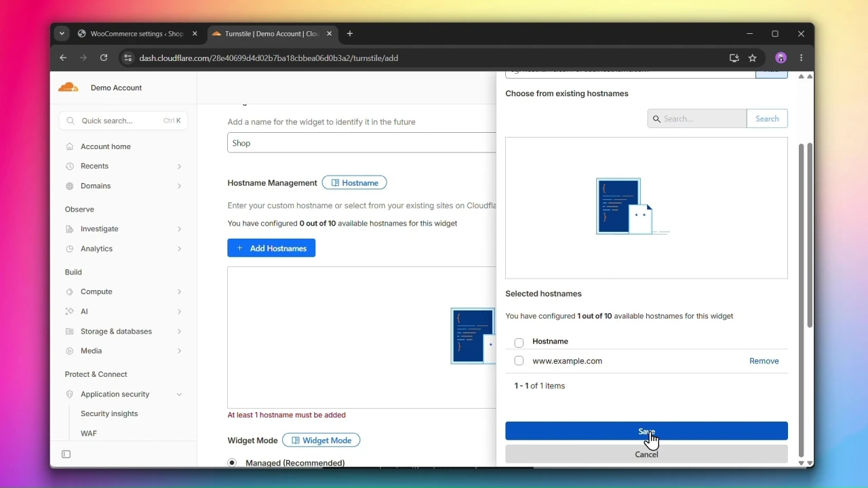Viewport: 868px width, 488px height.
Task: Expand the Media chevron
Action: tap(179, 351)
